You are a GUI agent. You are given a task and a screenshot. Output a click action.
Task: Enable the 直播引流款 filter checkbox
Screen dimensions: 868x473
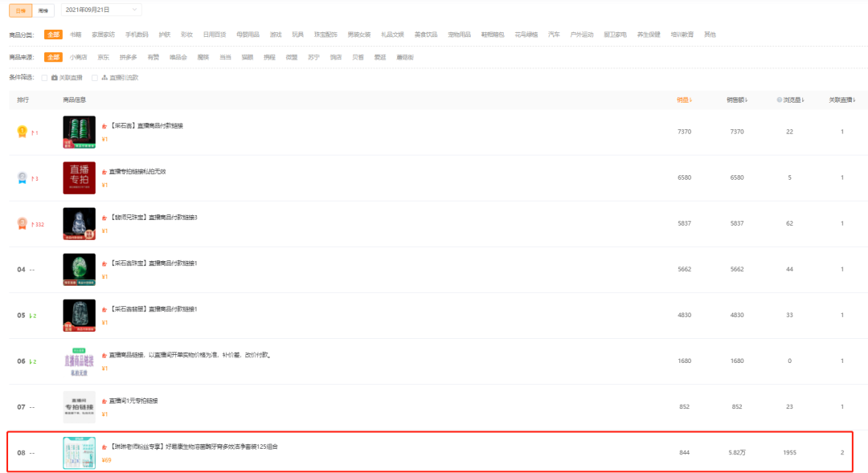click(95, 78)
